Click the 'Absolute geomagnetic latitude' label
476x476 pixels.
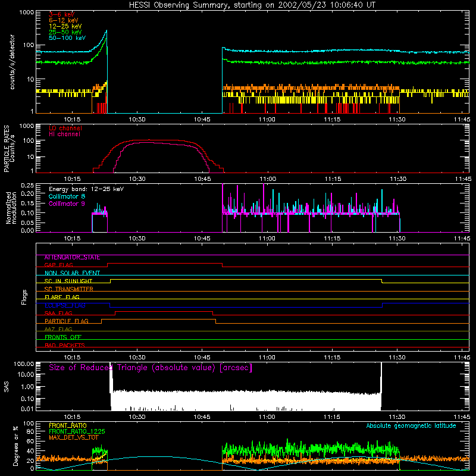point(411,425)
